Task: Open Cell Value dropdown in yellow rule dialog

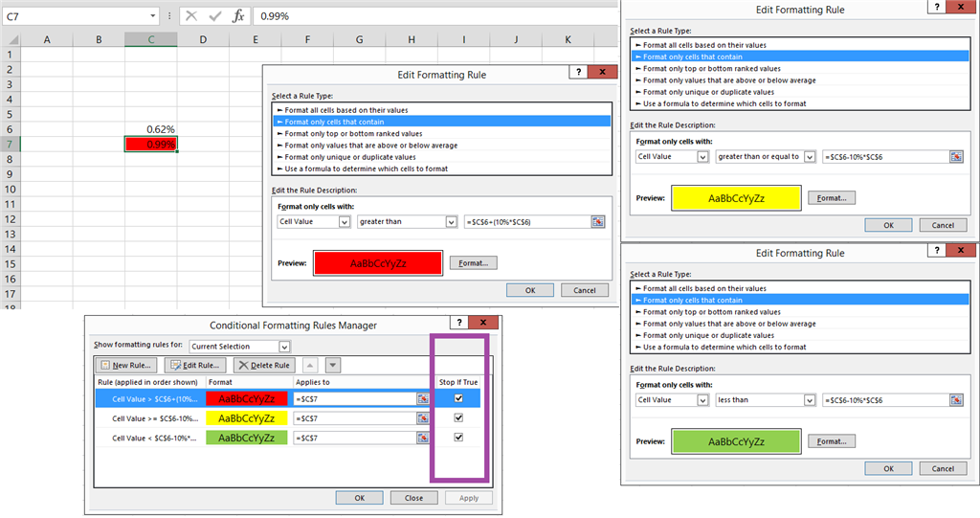Action: pos(702,156)
